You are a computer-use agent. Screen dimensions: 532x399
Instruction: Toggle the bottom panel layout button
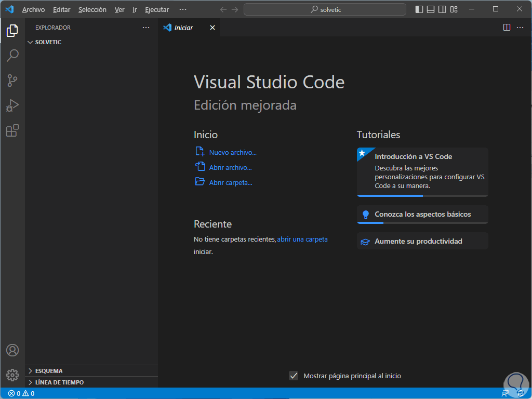point(431,9)
